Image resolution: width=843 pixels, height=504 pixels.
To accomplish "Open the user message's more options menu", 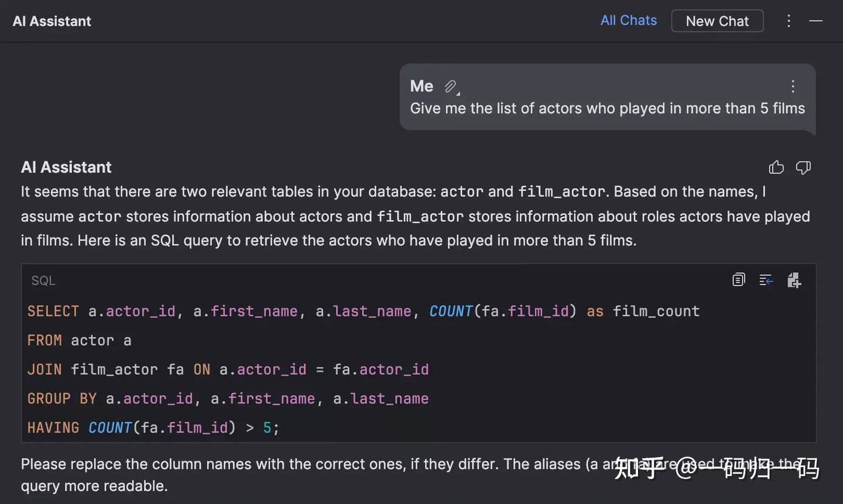I will (793, 87).
